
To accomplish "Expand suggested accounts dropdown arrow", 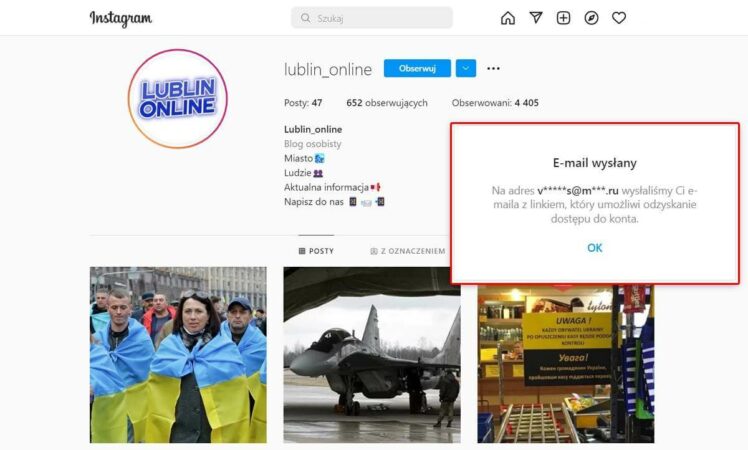I will 466,68.
